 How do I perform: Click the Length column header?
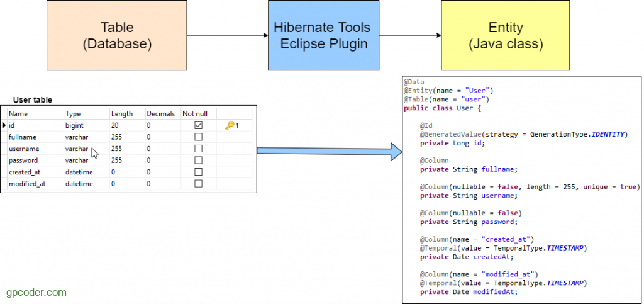(122, 114)
